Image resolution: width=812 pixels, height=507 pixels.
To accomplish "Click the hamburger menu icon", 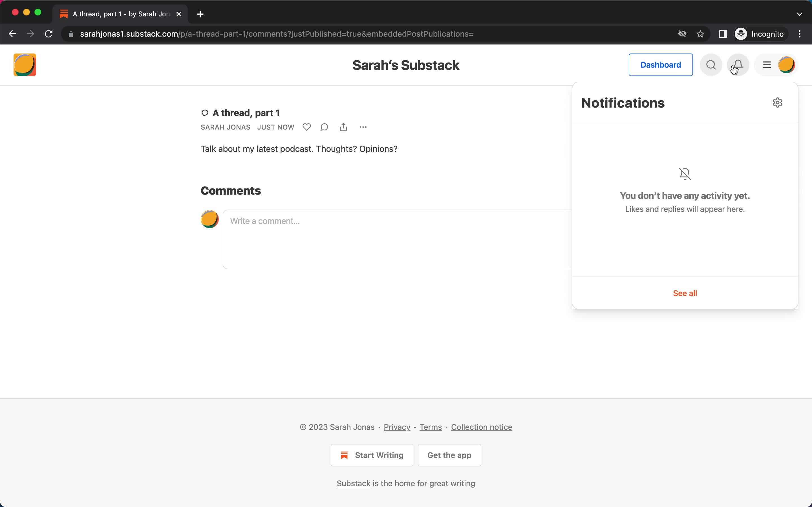I will (766, 64).
